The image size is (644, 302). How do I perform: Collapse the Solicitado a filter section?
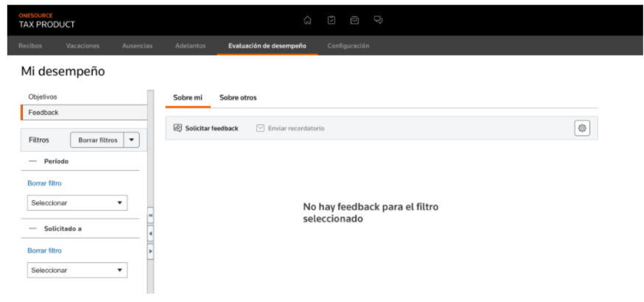(33, 229)
